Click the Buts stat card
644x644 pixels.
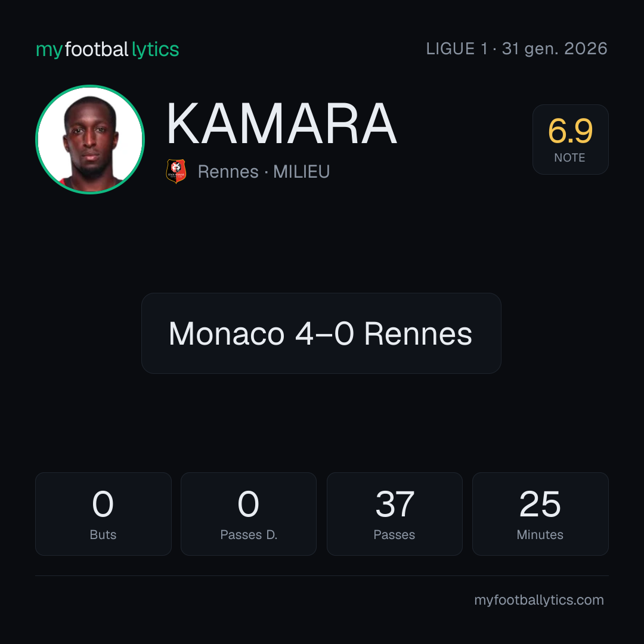tap(103, 514)
